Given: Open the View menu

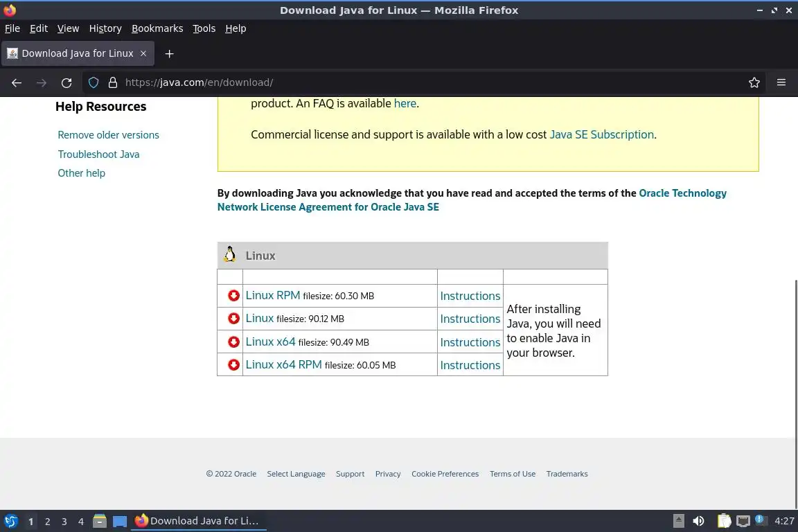Looking at the screenshot, I should 68,28.
